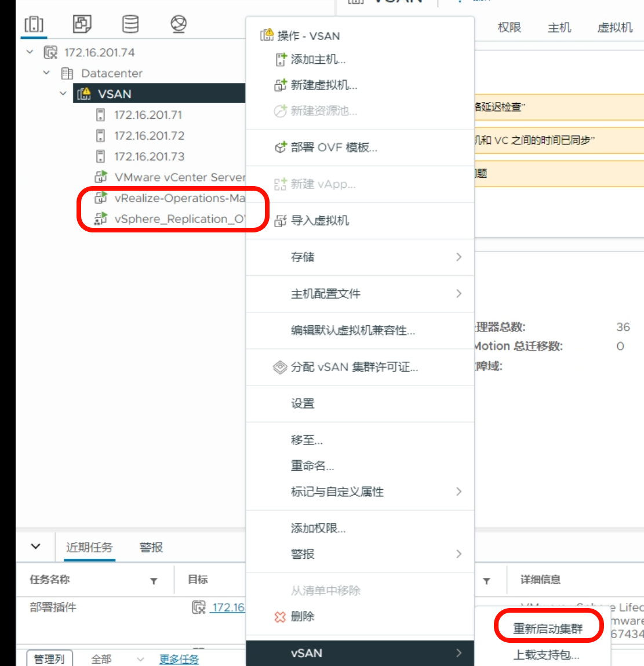Viewport: 644px width, 666px height.
Task: Open the VMs and Templates inventory view
Action: (82, 24)
